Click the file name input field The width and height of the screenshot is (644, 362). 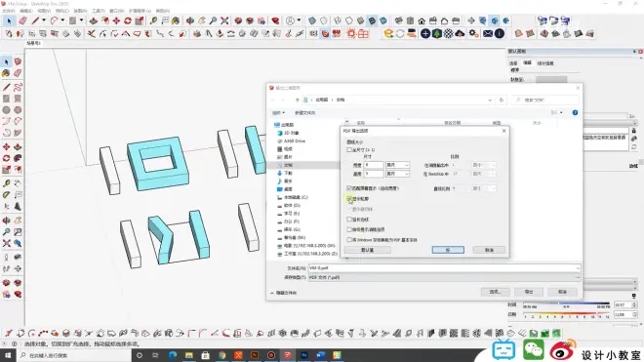(444, 268)
